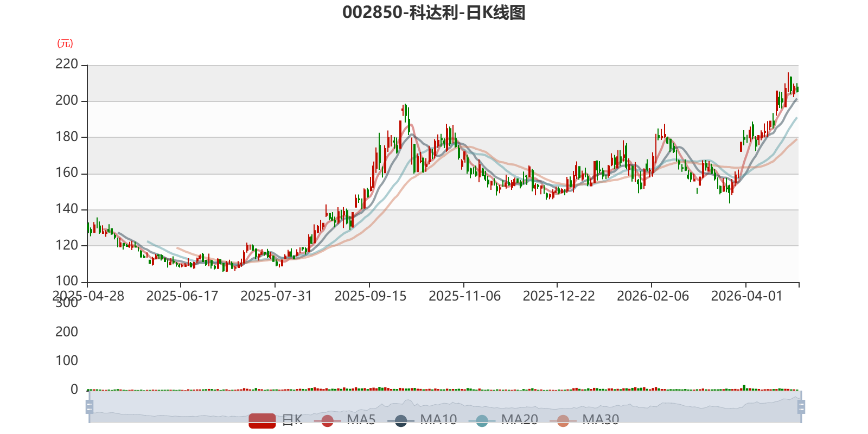The image size is (868, 434).
Task: Click the right data zoom handle
Action: click(x=801, y=406)
